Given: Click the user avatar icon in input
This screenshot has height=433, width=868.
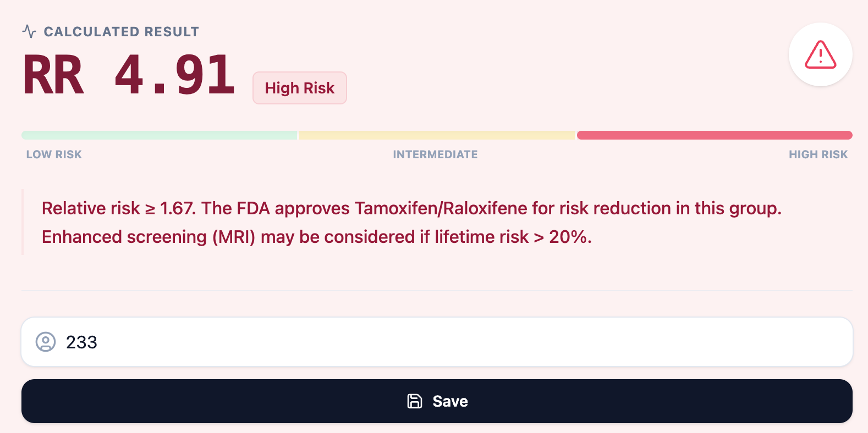Looking at the screenshot, I should pos(46,342).
